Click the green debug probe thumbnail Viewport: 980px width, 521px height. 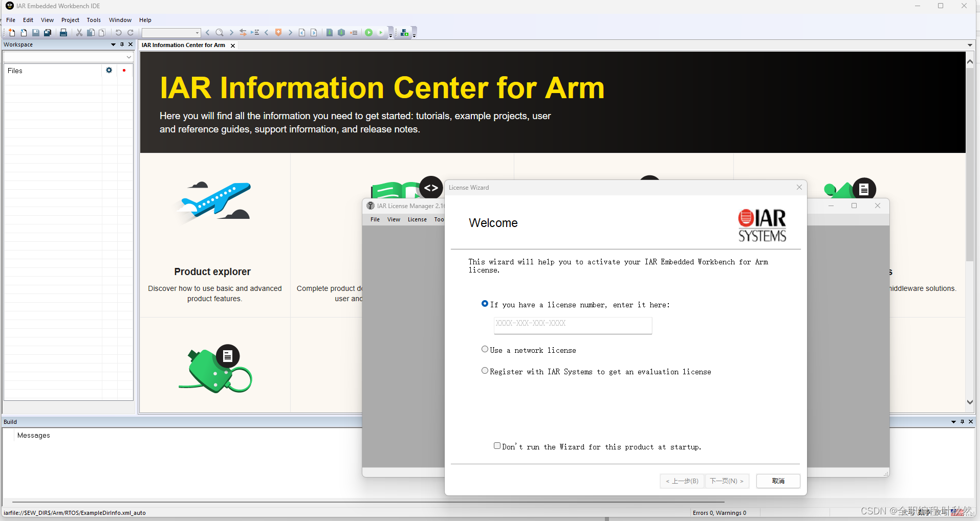(215, 369)
